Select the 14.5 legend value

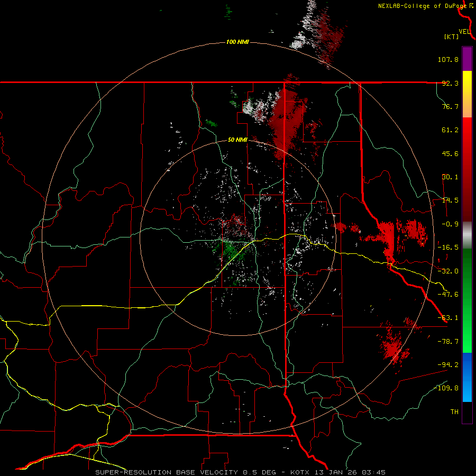coord(450,200)
